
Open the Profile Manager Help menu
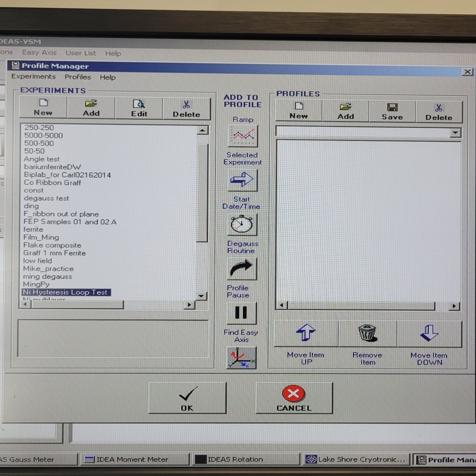[x=108, y=77]
